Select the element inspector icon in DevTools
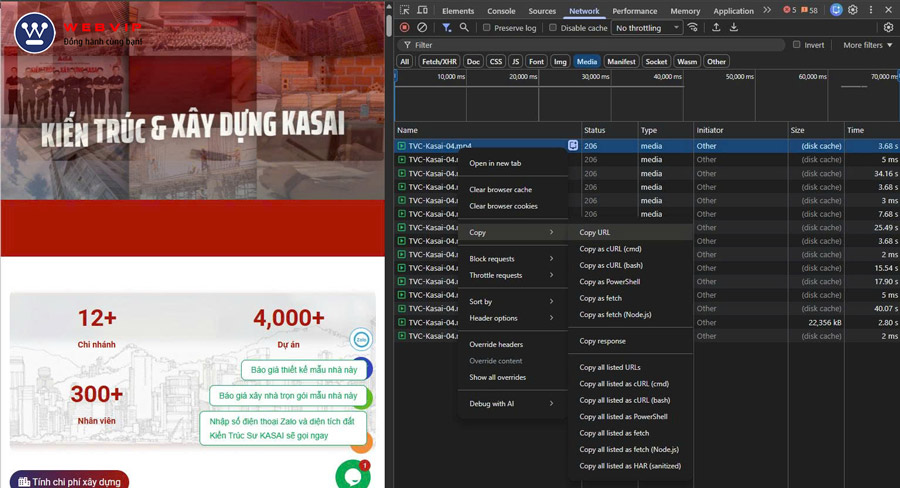The image size is (900, 488). point(405,10)
